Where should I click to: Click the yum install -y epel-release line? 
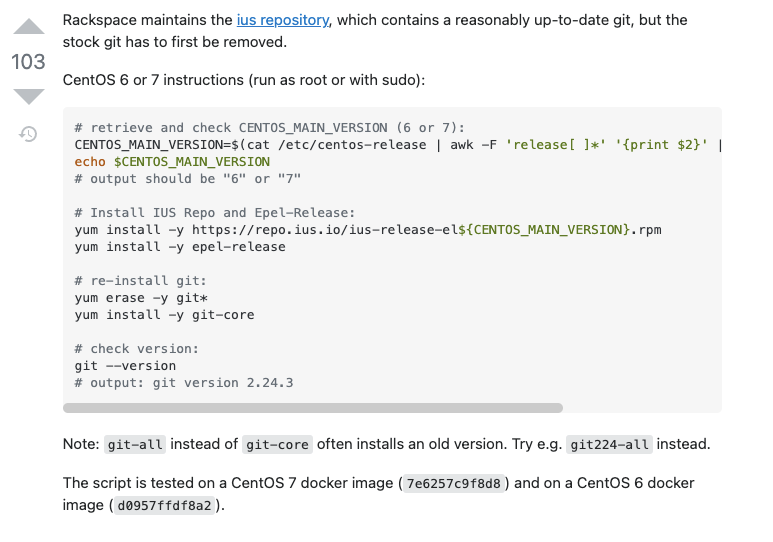180,247
